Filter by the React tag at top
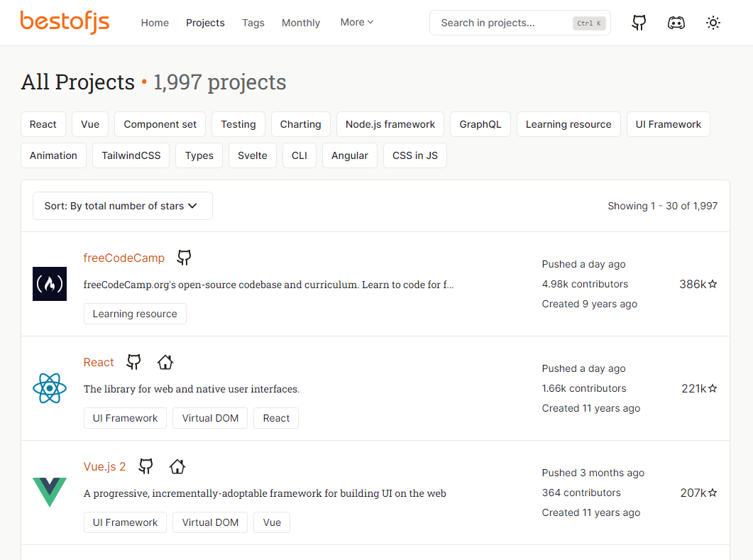Image resolution: width=753 pixels, height=560 pixels. coord(43,124)
